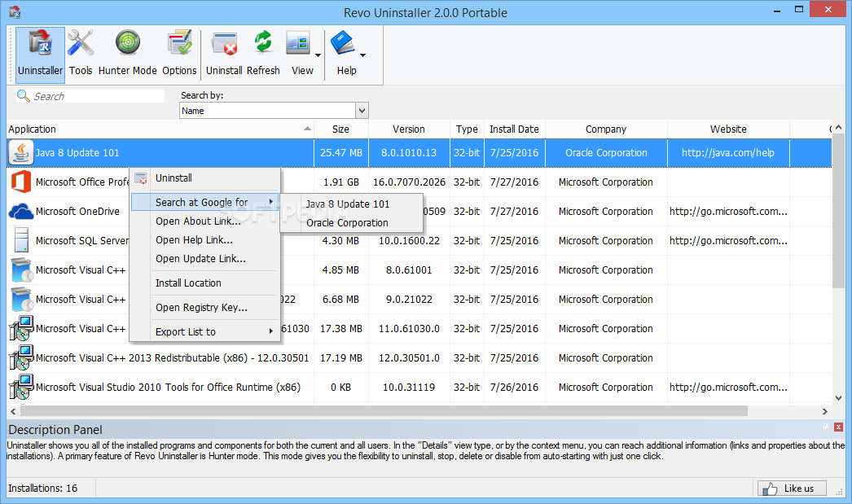This screenshot has height=504, width=852.
Task: Click inside the Search input field
Action: 90,95
